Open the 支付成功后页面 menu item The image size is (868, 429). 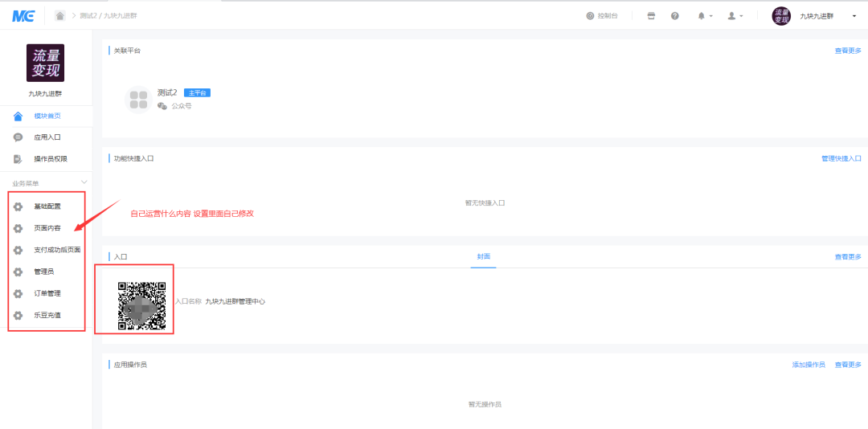[x=57, y=250]
